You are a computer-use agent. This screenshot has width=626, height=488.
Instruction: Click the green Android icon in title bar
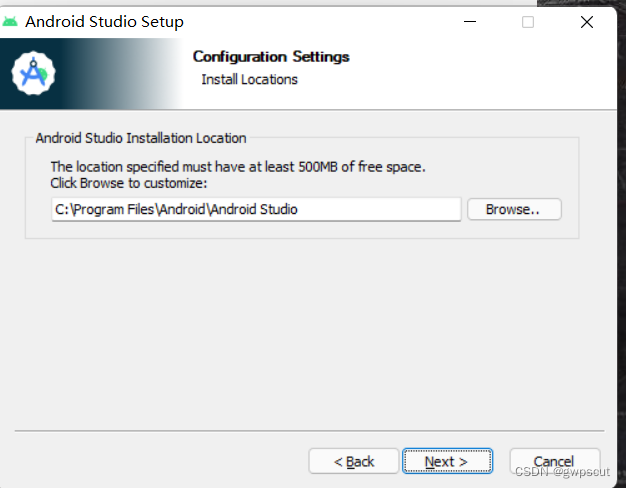(x=10, y=22)
